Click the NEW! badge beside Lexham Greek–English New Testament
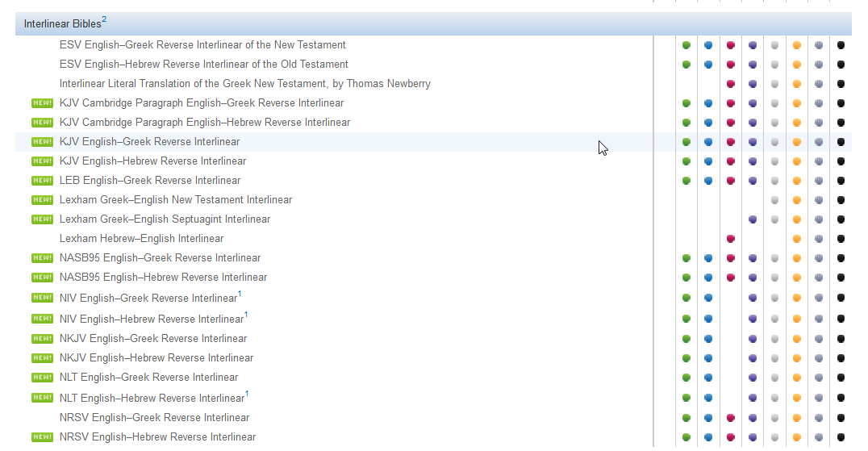The width and height of the screenshot is (868, 451). pos(42,200)
